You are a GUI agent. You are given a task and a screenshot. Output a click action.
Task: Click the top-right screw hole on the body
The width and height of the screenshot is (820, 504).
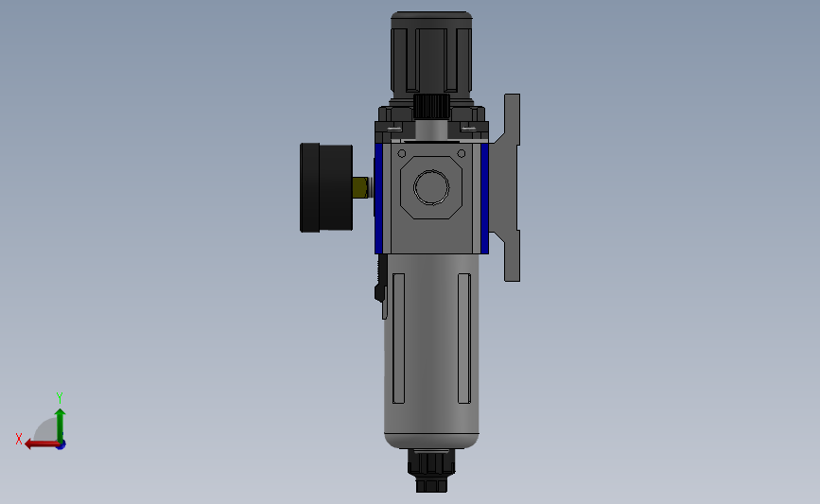[462, 154]
